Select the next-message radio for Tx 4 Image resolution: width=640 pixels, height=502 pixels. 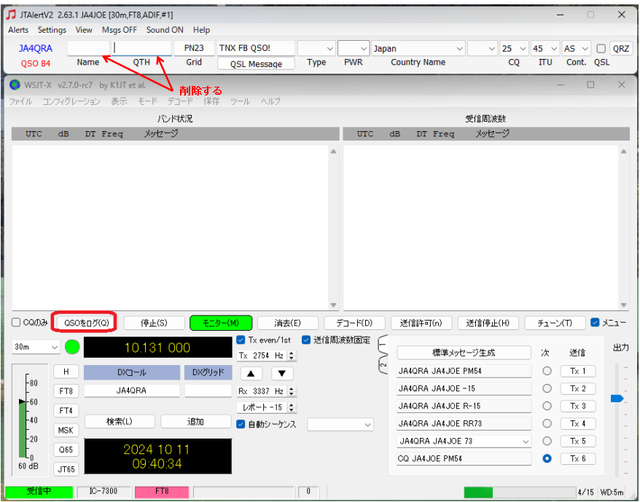click(x=547, y=423)
